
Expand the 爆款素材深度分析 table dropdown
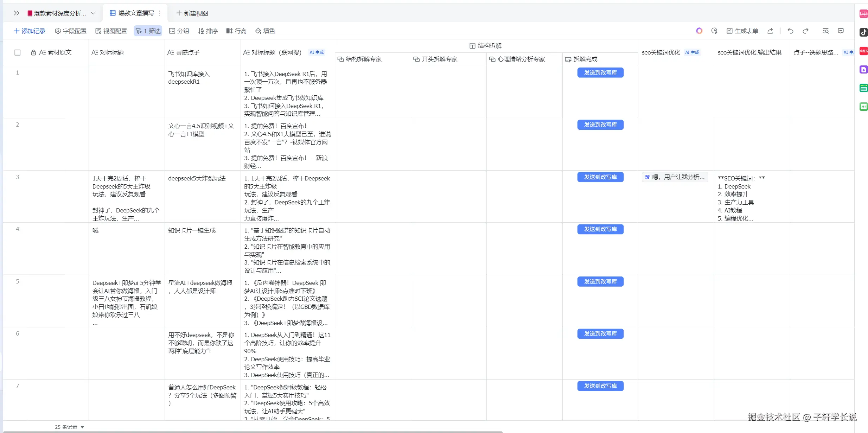[93, 13]
